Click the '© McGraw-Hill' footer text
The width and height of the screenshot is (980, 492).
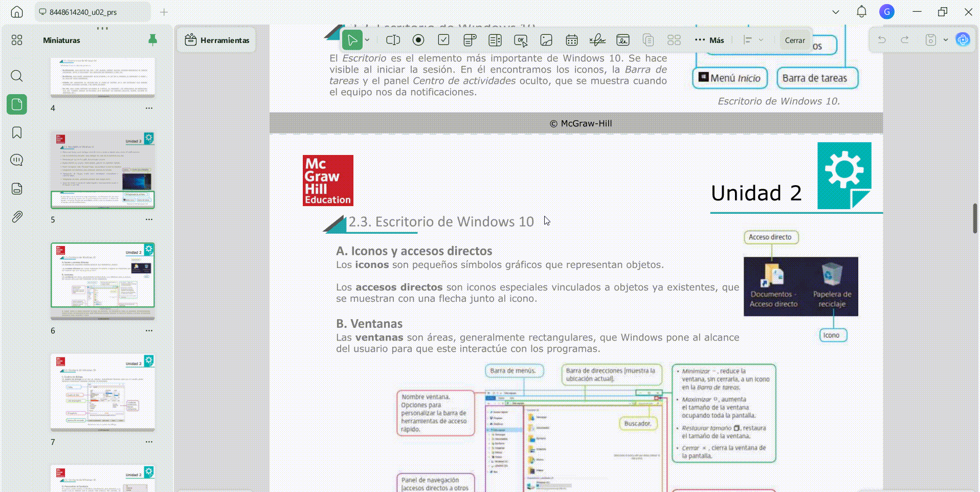pos(581,123)
